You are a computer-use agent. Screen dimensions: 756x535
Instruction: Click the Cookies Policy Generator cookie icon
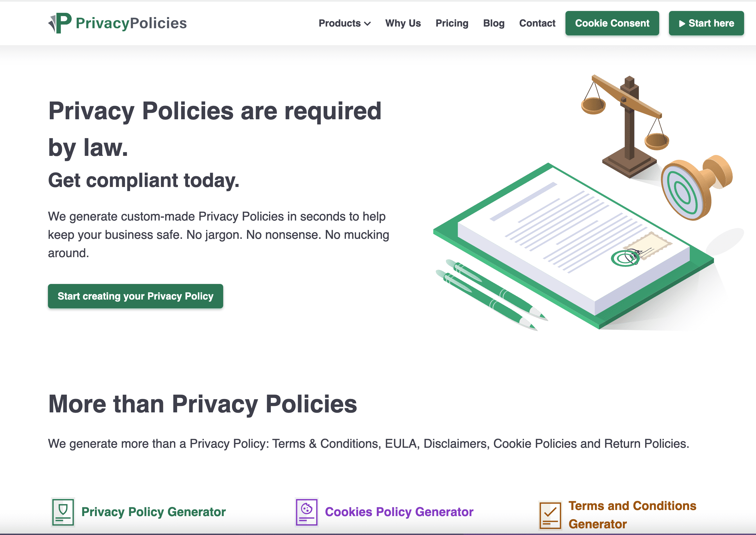coord(307,512)
